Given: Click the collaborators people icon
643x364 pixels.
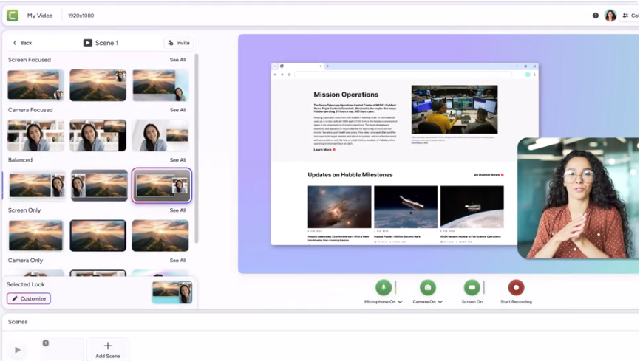Looking at the screenshot, I should point(625,16).
